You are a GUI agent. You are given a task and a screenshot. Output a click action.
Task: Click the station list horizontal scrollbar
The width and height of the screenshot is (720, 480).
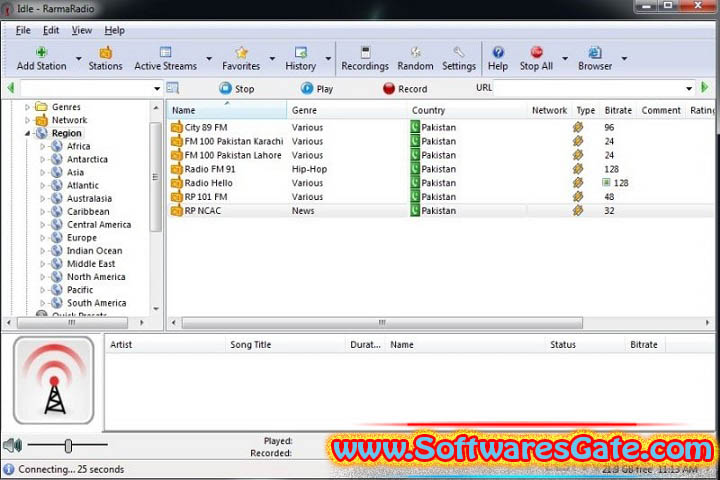point(382,323)
